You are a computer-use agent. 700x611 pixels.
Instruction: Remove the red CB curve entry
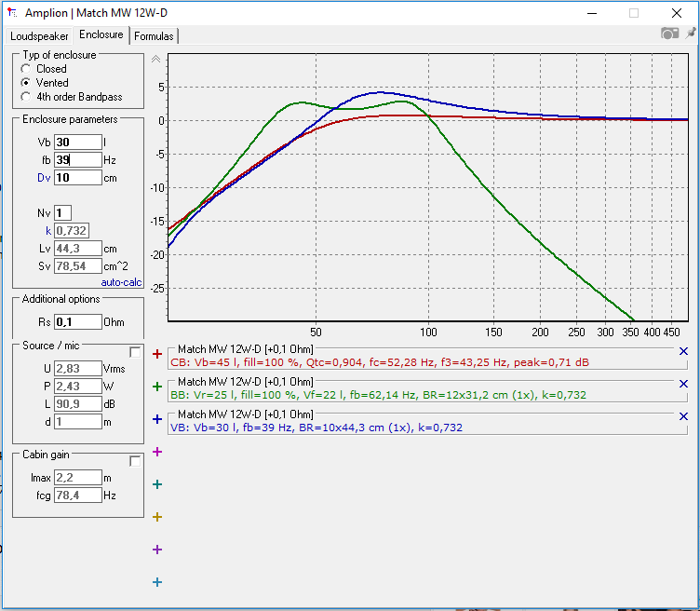pyautogui.click(x=683, y=351)
